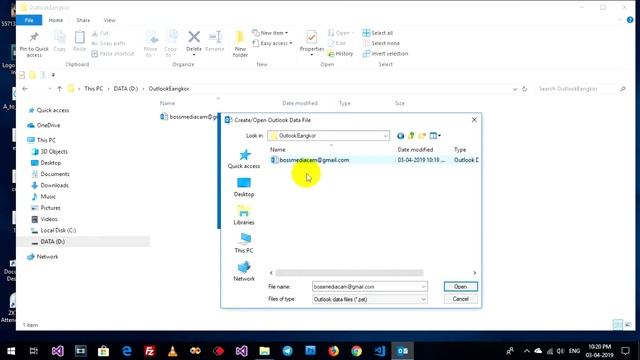The image size is (640, 360).
Task: Open FileZilla from the taskbar
Action: (149, 351)
